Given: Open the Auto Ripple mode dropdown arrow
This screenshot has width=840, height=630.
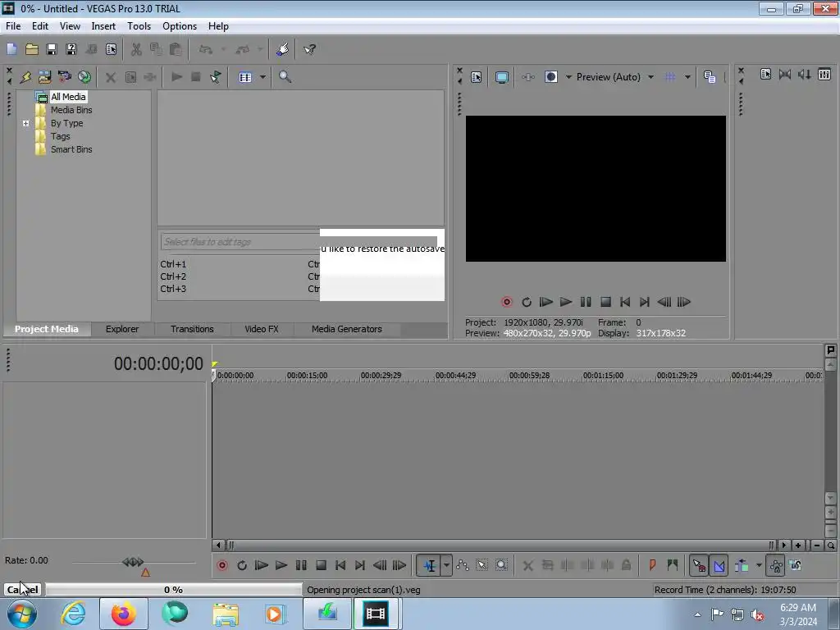Looking at the screenshot, I should point(759,565).
